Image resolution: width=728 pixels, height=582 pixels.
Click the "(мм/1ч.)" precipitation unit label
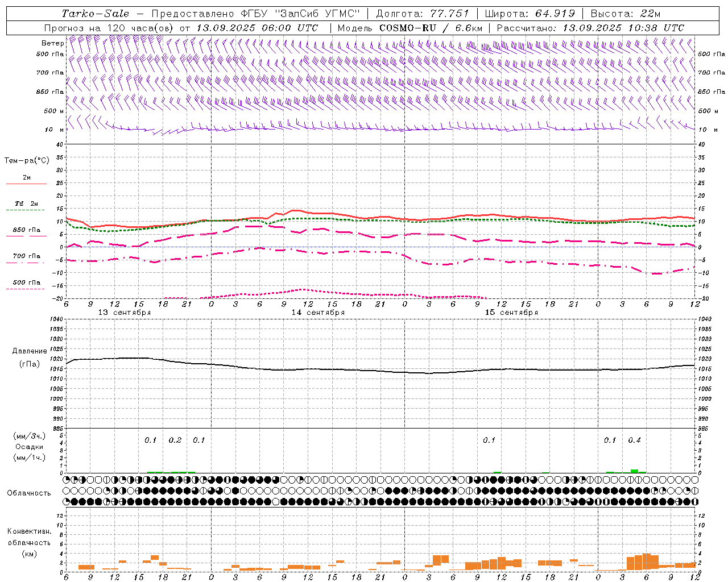(30, 458)
